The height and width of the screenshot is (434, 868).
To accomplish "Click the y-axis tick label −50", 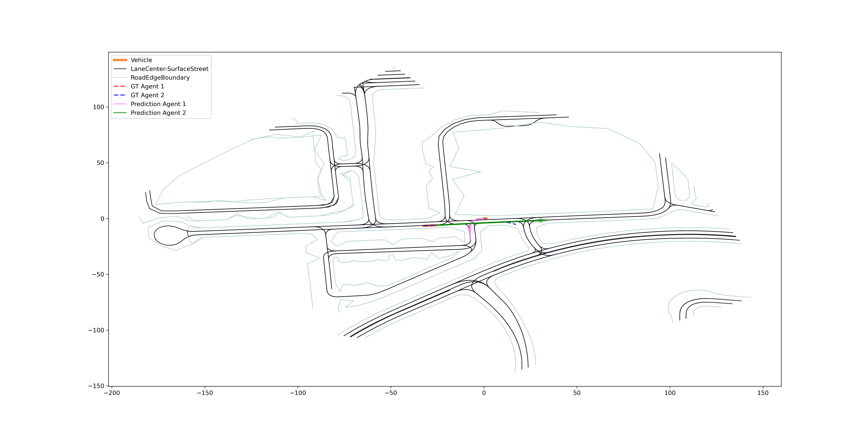I will coord(98,274).
